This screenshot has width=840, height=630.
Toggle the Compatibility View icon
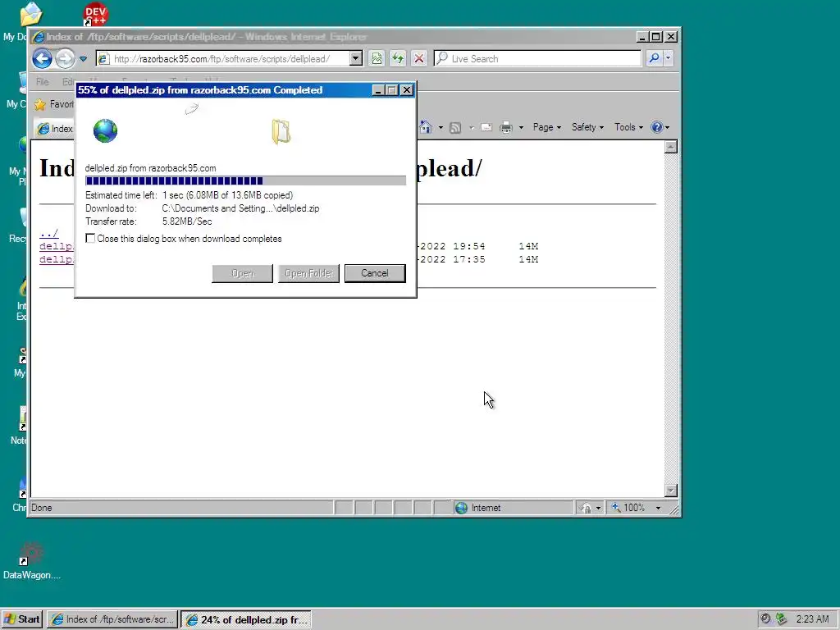pyautogui.click(x=377, y=58)
